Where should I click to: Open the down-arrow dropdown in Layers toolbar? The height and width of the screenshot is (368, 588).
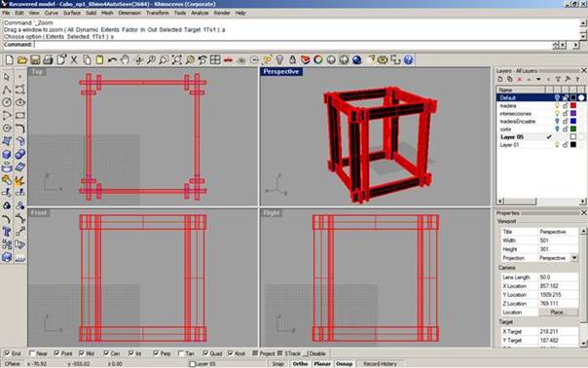pyautogui.click(x=538, y=80)
